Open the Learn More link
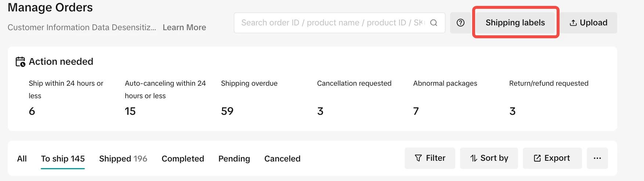 pyautogui.click(x=184, y=27)
